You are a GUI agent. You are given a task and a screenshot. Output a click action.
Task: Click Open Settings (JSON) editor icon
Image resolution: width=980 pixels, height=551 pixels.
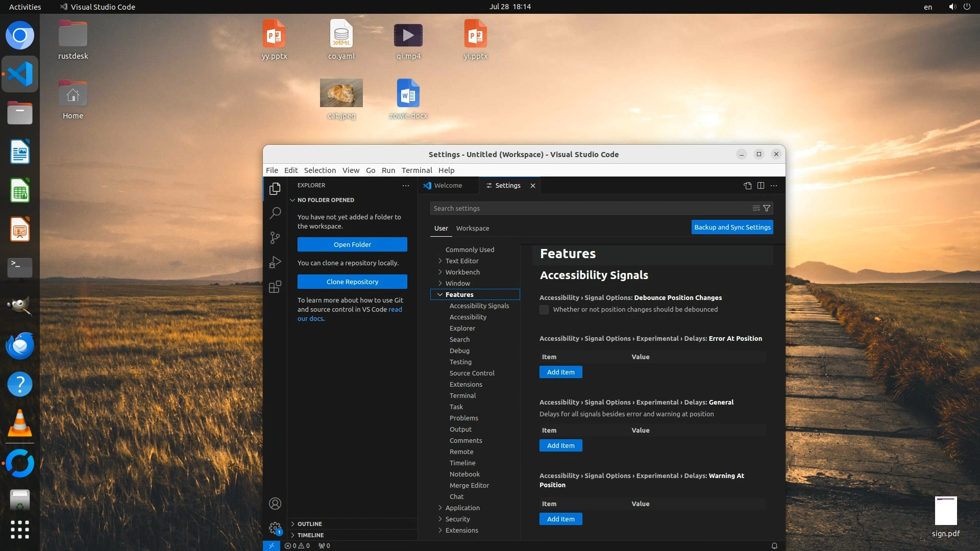(748, 186)
